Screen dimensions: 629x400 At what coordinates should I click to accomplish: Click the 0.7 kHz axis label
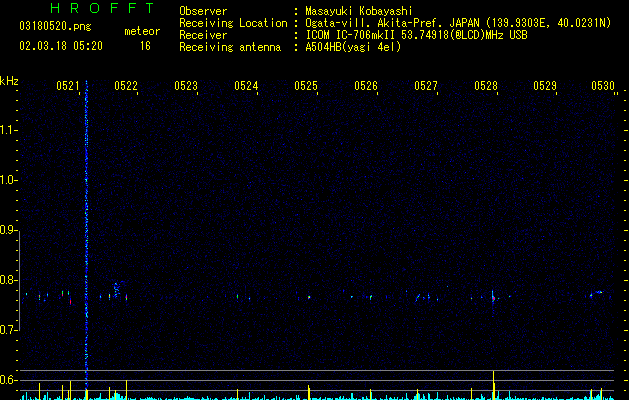(x=8, y=330)
